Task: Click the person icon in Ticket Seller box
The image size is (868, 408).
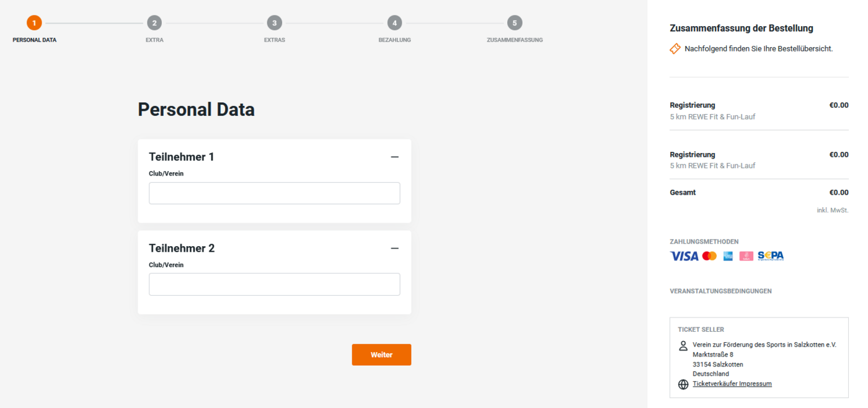Action: pos(683,345)
